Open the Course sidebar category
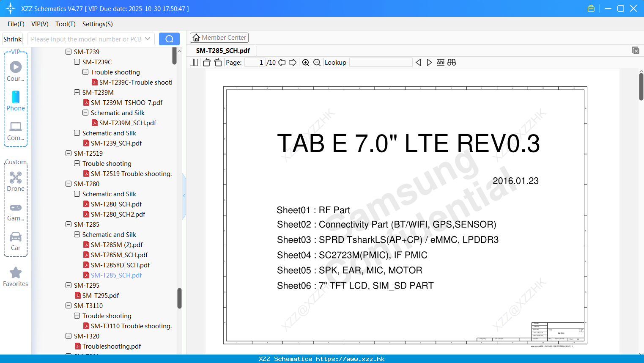The height and width of the screenshot is (363, 644). pos(16,71)
